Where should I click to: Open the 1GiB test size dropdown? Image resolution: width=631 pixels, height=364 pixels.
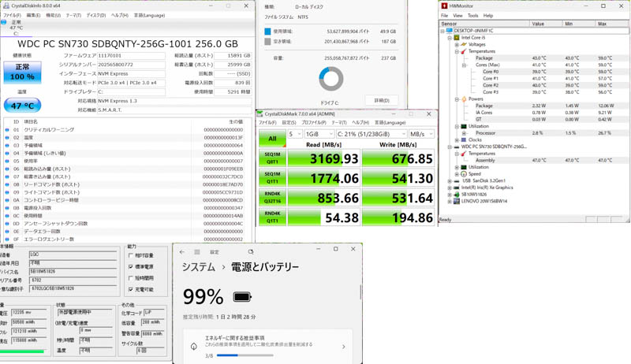pos(319,134)
